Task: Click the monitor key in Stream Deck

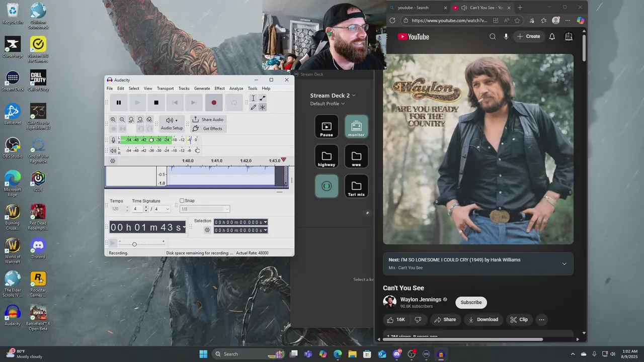Action: point(356,126)
